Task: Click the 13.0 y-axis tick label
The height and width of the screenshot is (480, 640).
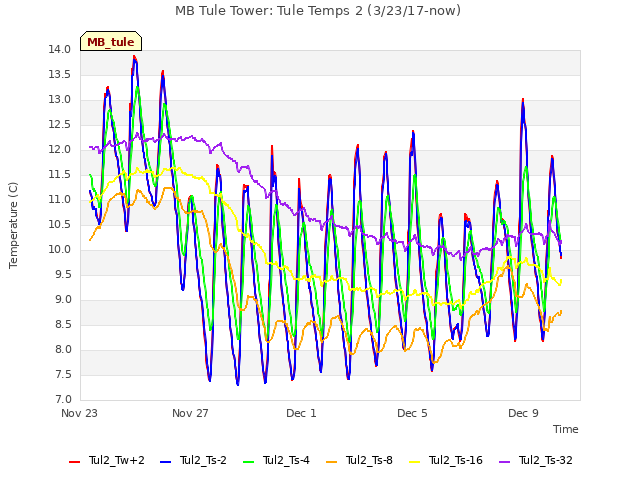Action: click(x=60, y=99)
